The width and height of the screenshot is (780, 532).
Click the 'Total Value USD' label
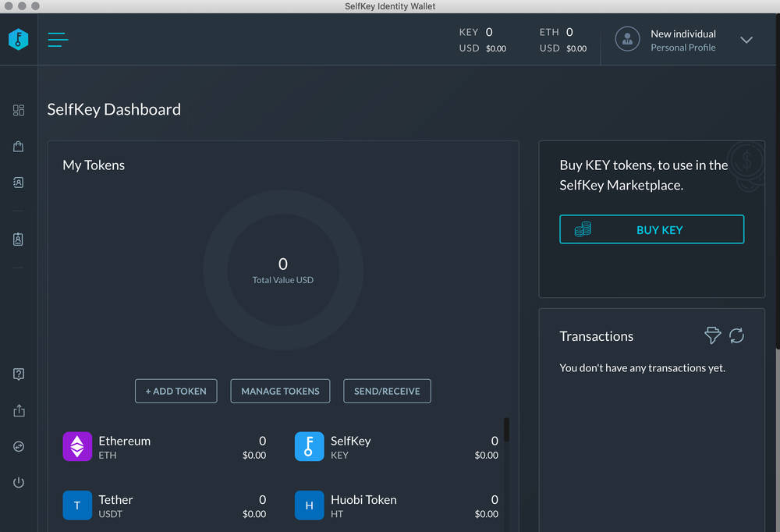click(x=283, y=280)
